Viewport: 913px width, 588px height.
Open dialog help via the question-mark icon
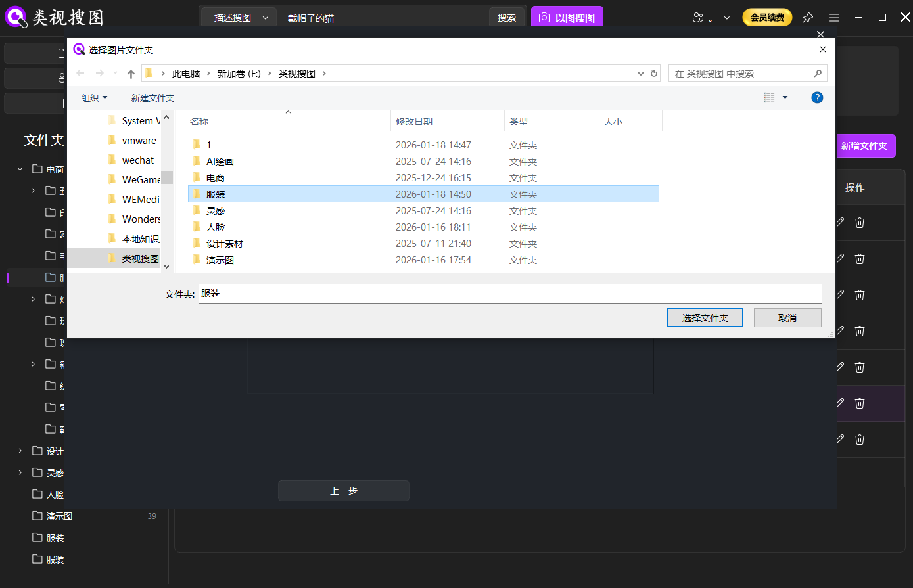[816, 97]
